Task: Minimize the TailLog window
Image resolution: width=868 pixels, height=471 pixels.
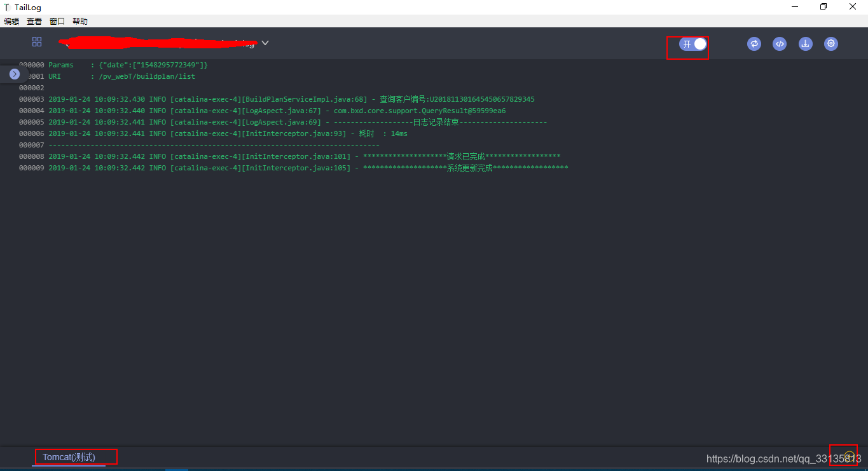Action: (795, 7)
